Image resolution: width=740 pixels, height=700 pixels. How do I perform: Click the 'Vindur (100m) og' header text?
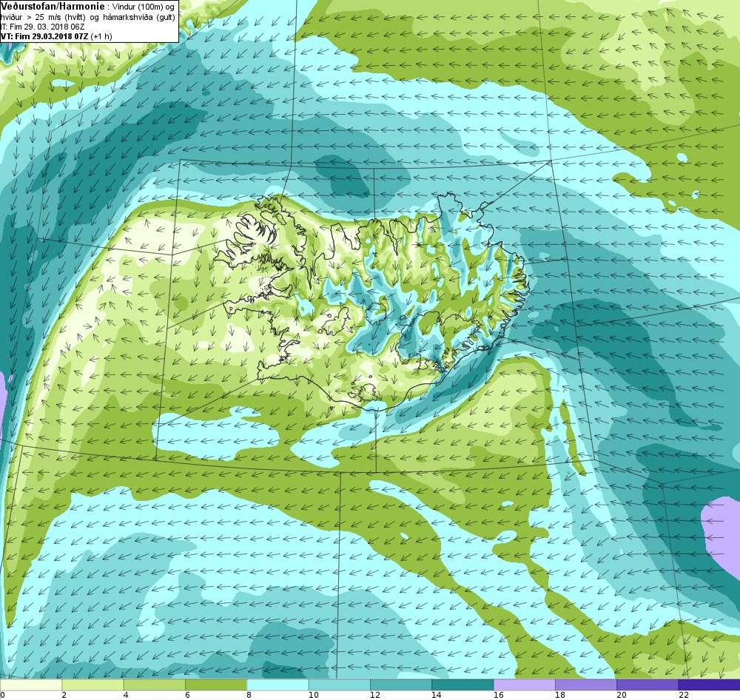pos(144,7)
